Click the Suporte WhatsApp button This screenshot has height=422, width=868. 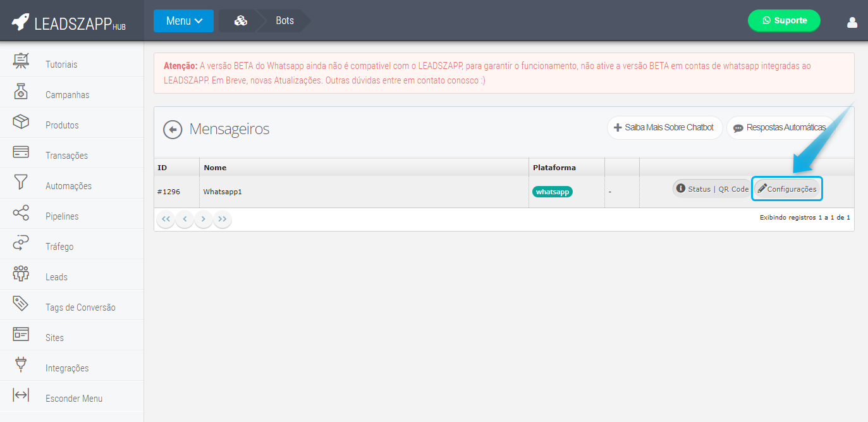coord(784,20)
